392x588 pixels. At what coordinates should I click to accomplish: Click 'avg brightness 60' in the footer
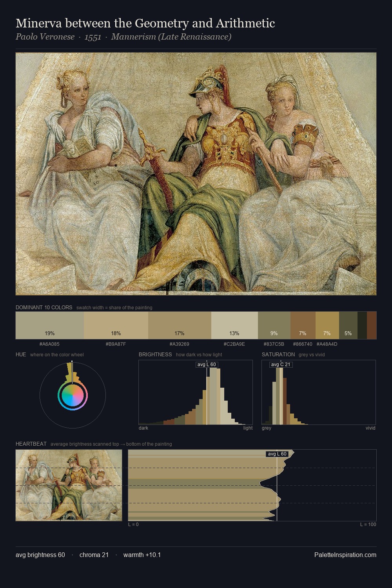40,555
